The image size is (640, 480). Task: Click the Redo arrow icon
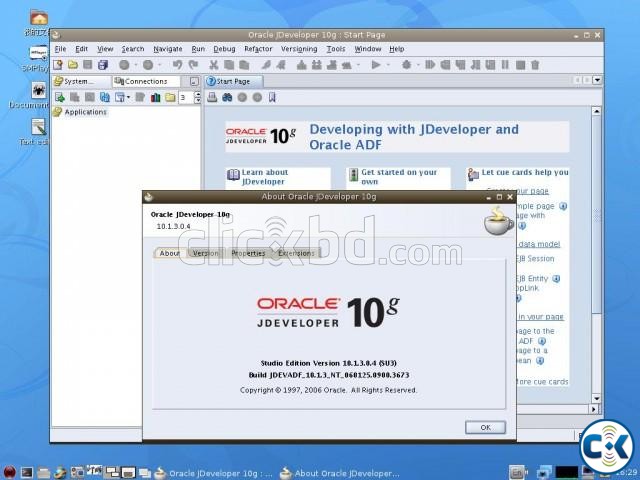(193, 64)
